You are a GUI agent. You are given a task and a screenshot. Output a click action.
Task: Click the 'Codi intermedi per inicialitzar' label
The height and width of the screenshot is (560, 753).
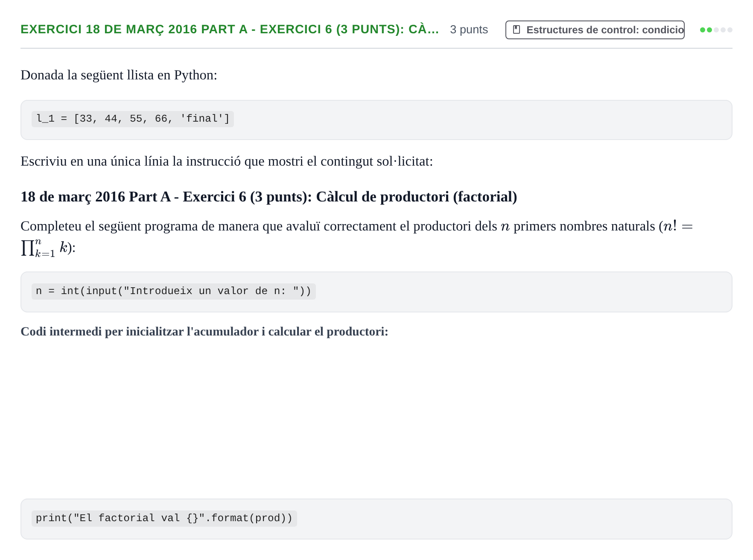click(204, 332)
